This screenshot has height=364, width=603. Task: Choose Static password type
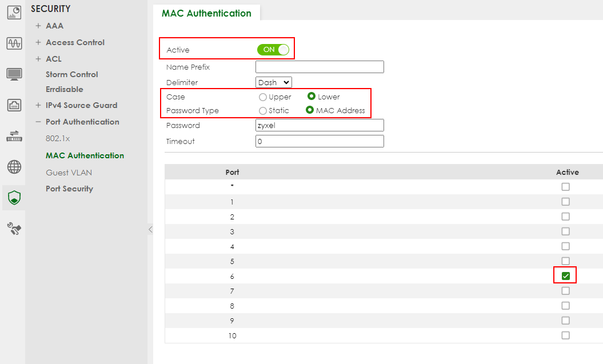point(263,111)
